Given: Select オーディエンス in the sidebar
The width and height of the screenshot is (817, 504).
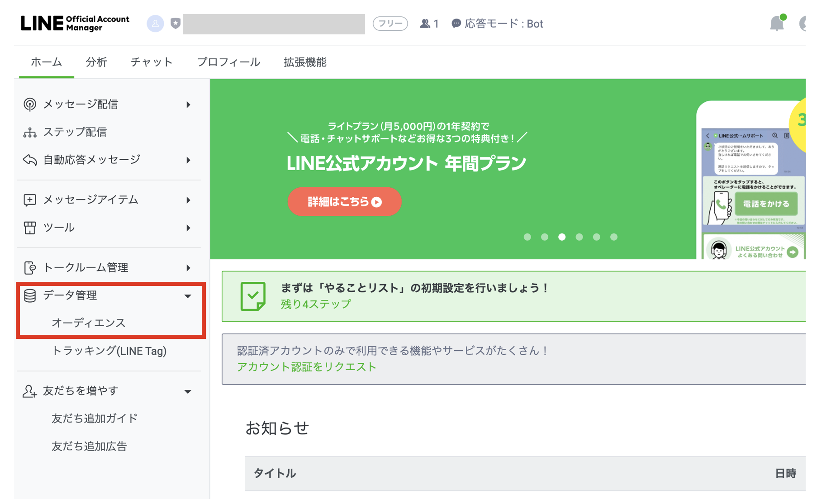Looking at the screenshot, I should [88, 323].
